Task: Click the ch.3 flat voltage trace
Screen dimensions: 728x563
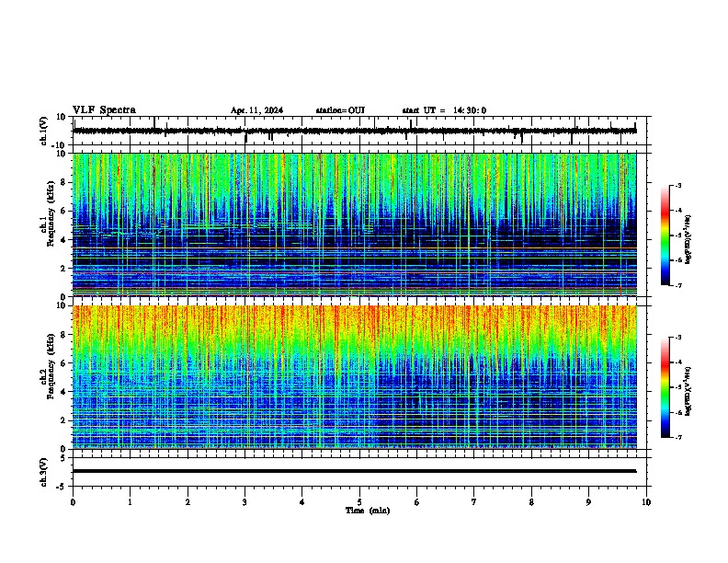Action: coord(354,471)
